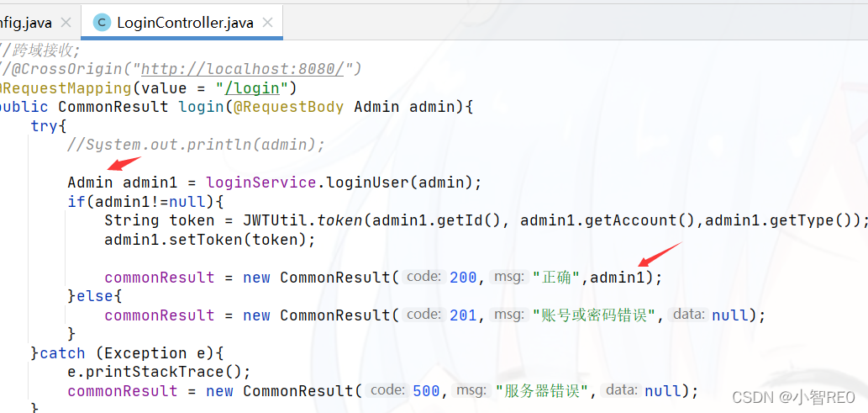This screenshot has width=868, height=413.
Task: Click loginService in the admin1 assignment
Action: pos(260,183)
